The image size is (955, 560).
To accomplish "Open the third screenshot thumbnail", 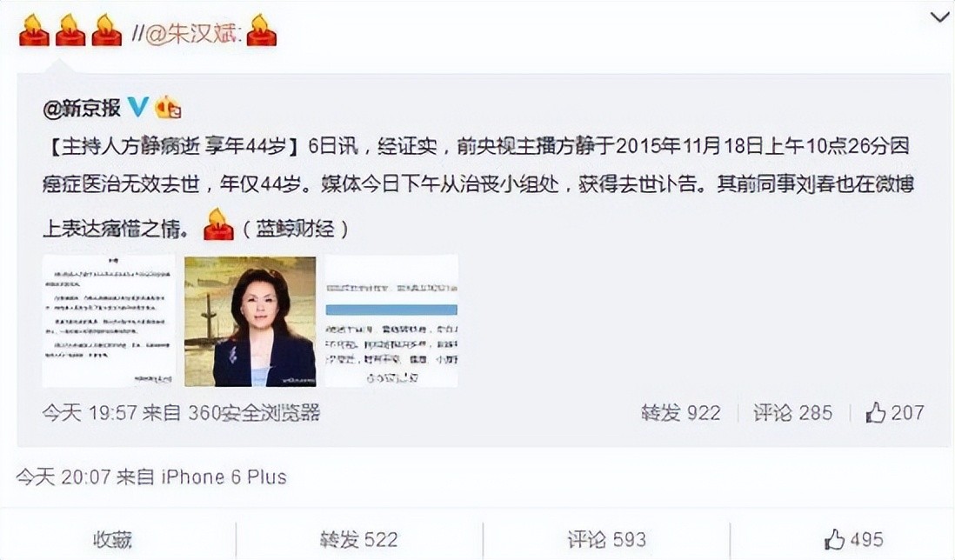I will click(391, 321).
